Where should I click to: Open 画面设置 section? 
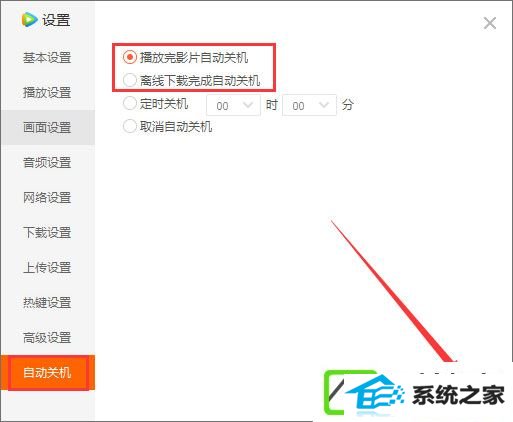point(47,128)
